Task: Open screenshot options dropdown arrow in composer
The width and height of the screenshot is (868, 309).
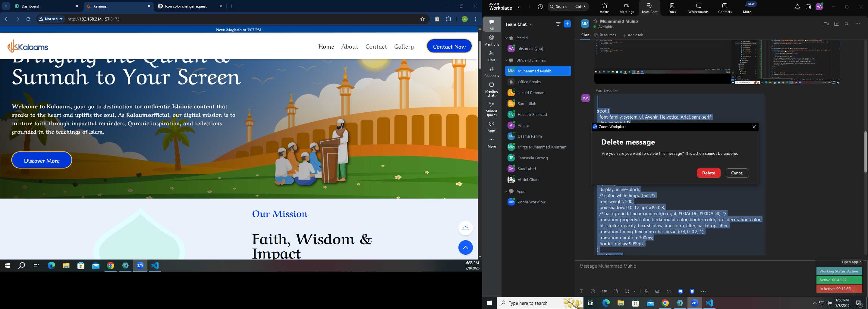Action: pos(634,291)
